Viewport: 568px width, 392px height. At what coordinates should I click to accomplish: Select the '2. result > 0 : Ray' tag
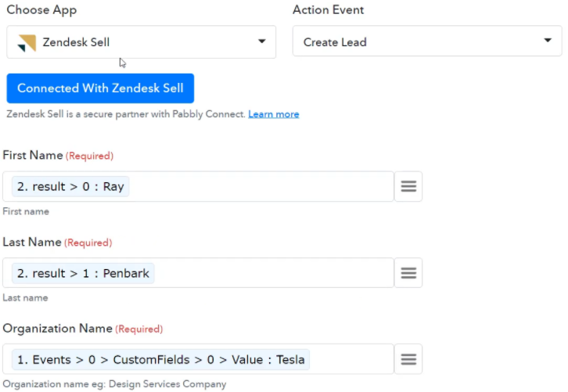tap(70, 186)
